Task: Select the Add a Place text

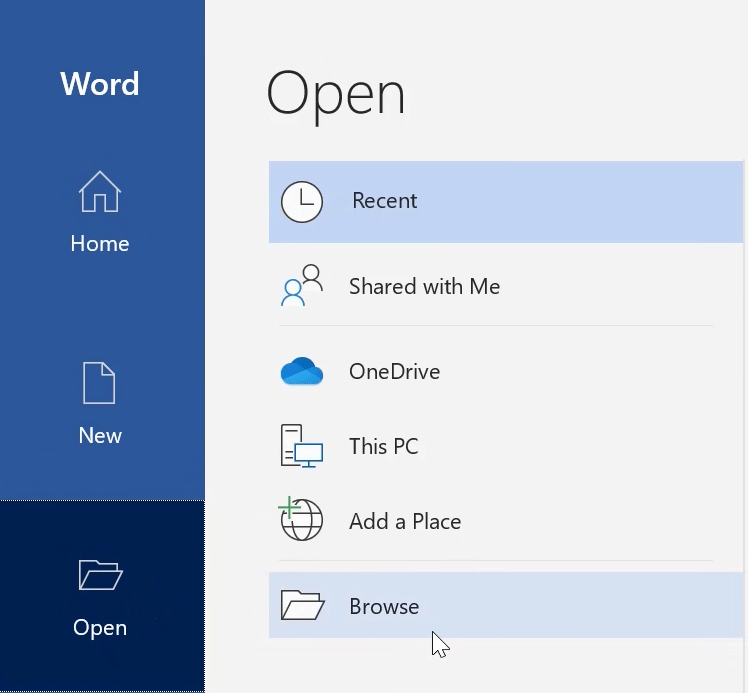Action: [x=405, y=522]
